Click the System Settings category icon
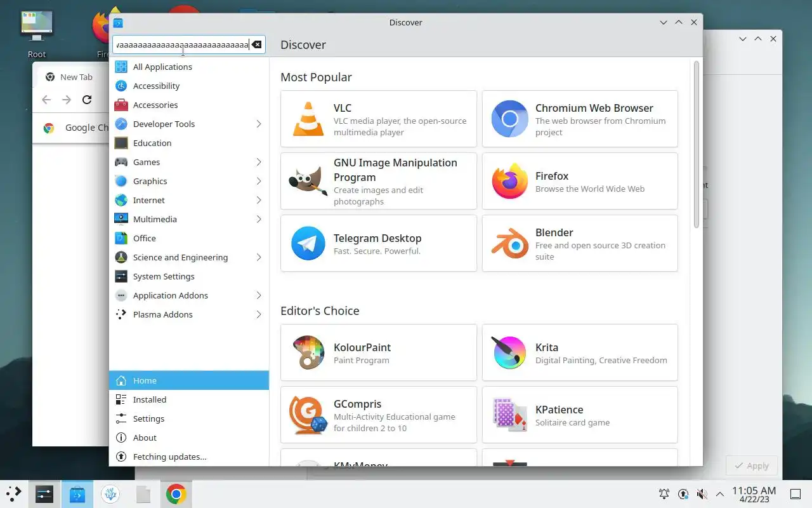 pyautogui.click(x=121, y=276)
